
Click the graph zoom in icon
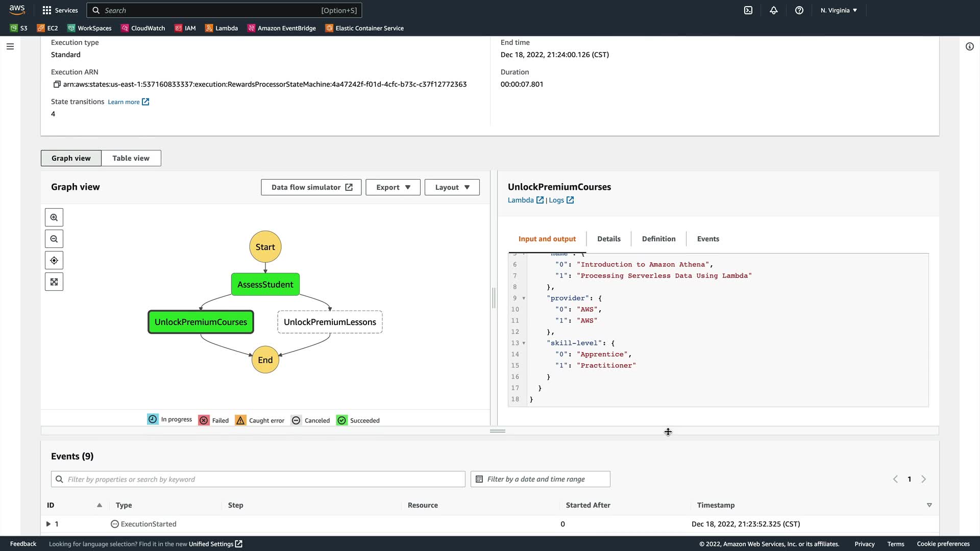pyautogui.click(x=54, y=218)
